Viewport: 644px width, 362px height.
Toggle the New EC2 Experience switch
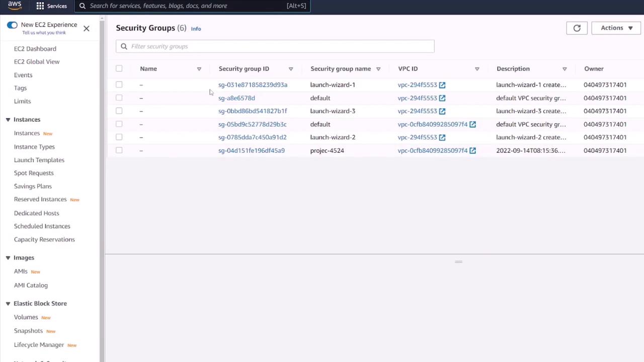click(12, 25)
